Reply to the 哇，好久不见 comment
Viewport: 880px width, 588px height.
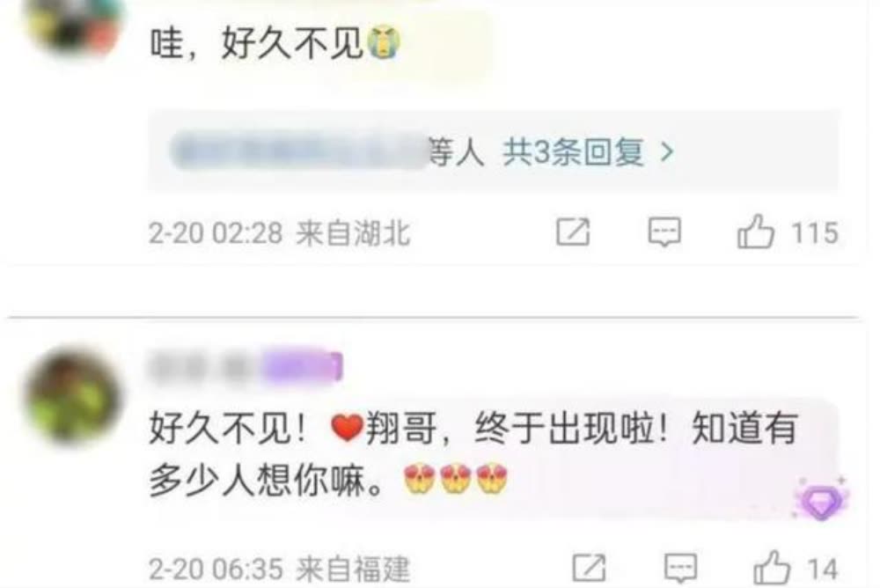pos(664,232)
